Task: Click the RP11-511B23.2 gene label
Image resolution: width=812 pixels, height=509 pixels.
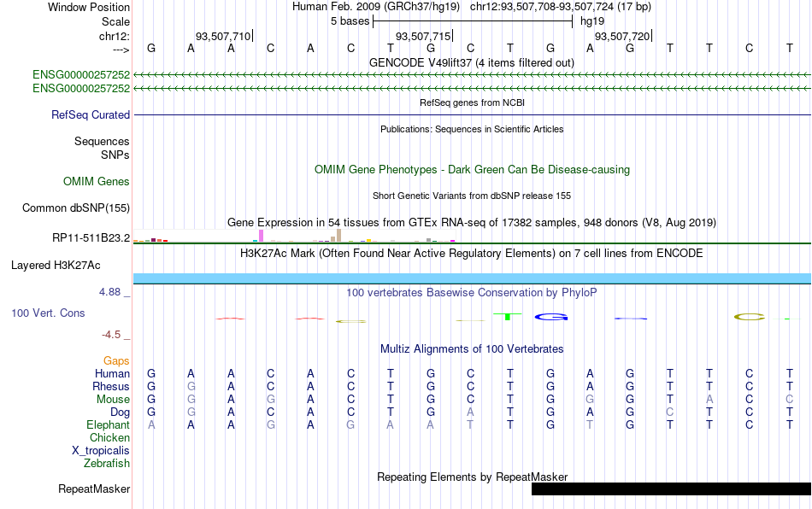Action: pyautogui.click(x=91, y=238)
